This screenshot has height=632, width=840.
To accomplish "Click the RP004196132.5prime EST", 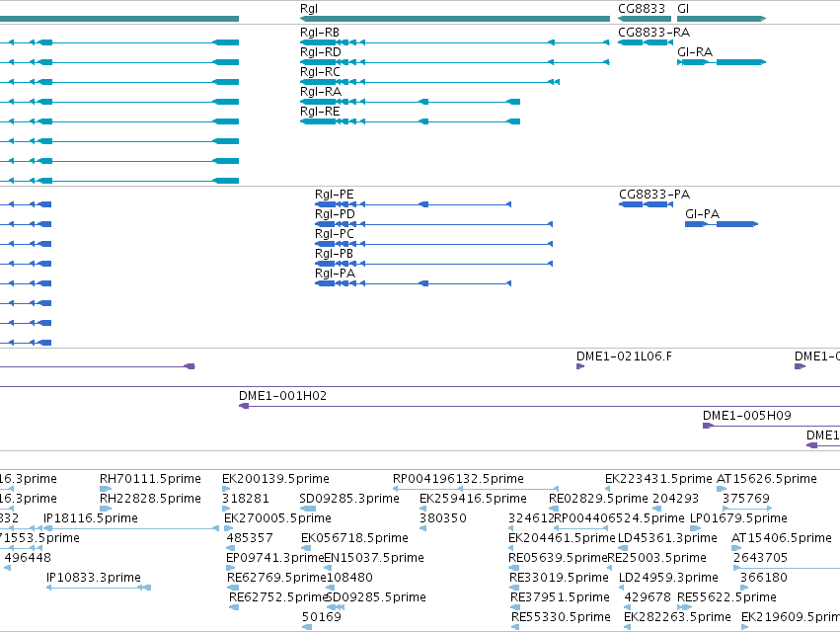I will (x=476, y=489).
